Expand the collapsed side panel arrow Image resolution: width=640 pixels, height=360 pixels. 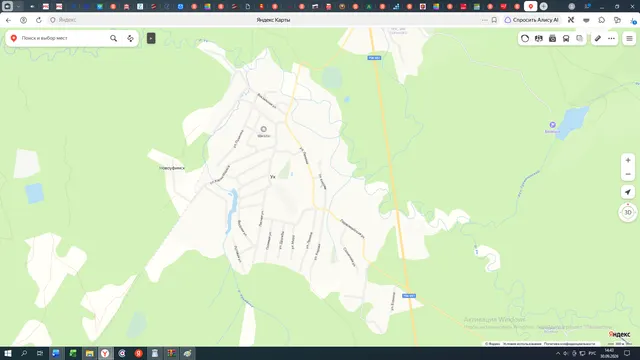click(x=151, y=38)
